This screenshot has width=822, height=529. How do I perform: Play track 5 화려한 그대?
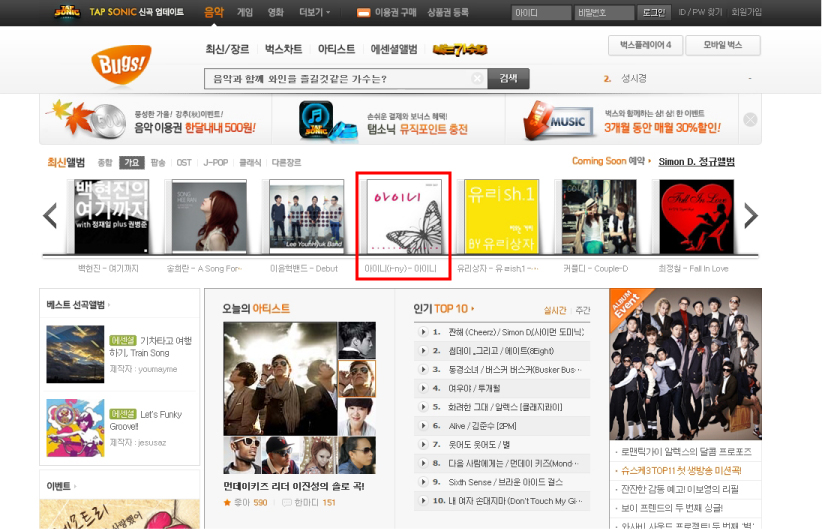(x=423, y=407)
